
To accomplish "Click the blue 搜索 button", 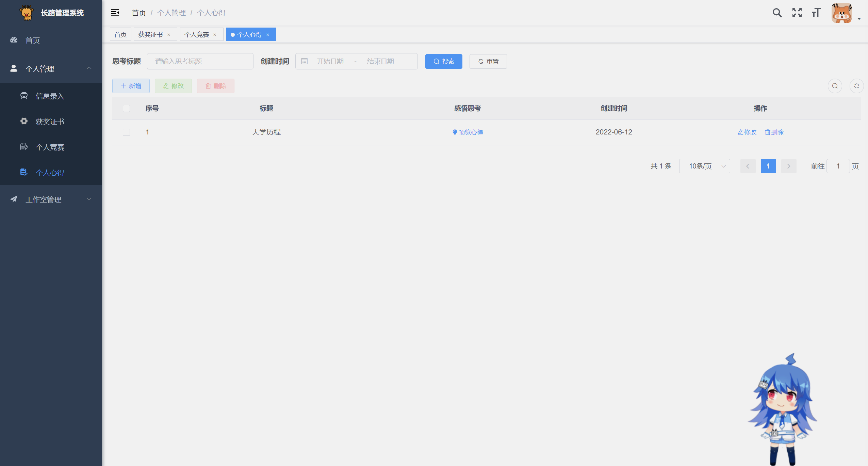I will pyautogui.click(x=443, y=61).
